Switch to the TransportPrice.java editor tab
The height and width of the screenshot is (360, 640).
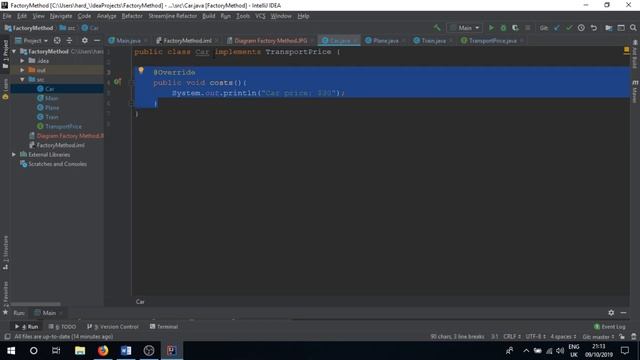pos(492,40)
